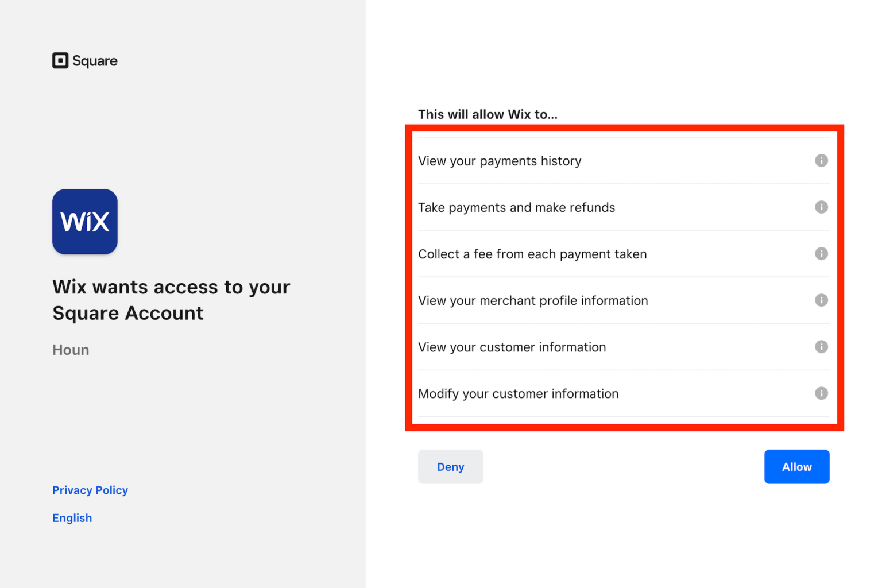Click info icon for Modify your customer information
The height and width of the screenshot is (588, 882).
point(821,393)
